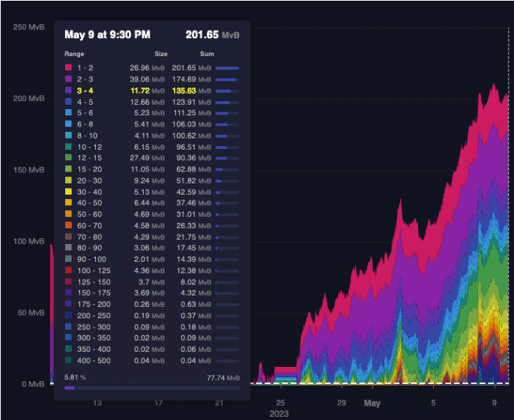Click the 5.81 % progress bar at tooltip bottom
Viewport: 514px width, 420px height.
pyautogui.click(x=152, y=388)
